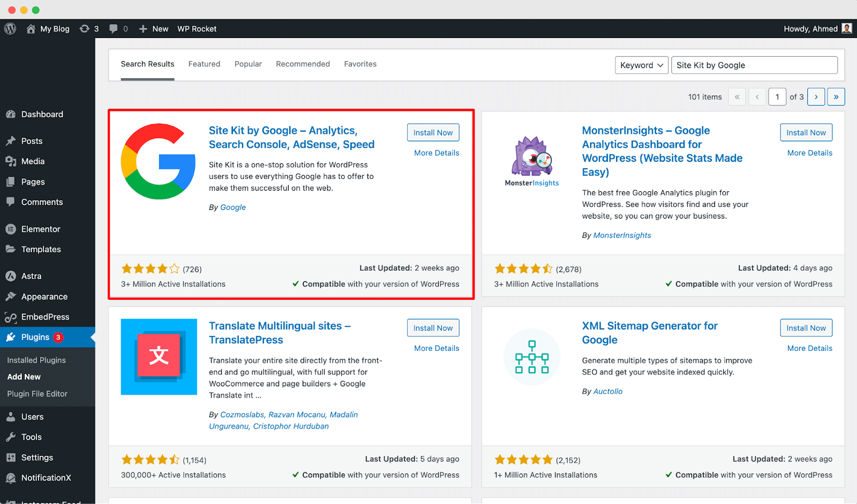This screenshot has width=857, height=504.
Task: Go to next page using right chevron
Action: pos(816,96)
